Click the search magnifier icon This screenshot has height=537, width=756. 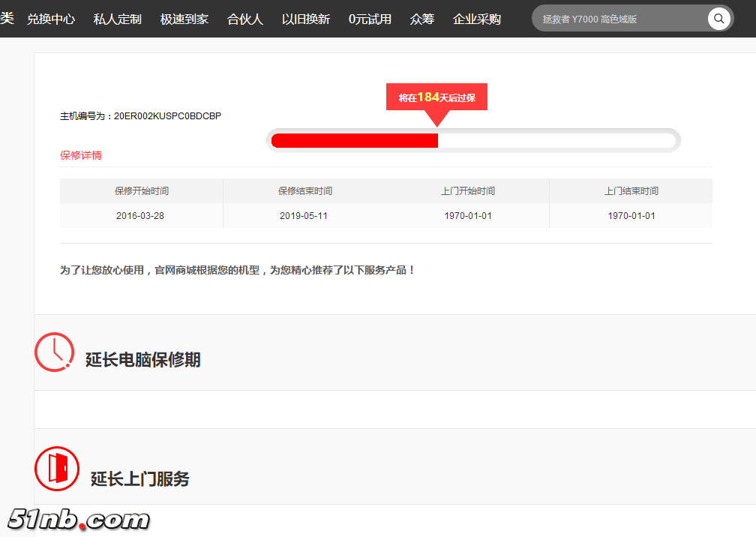718,18
